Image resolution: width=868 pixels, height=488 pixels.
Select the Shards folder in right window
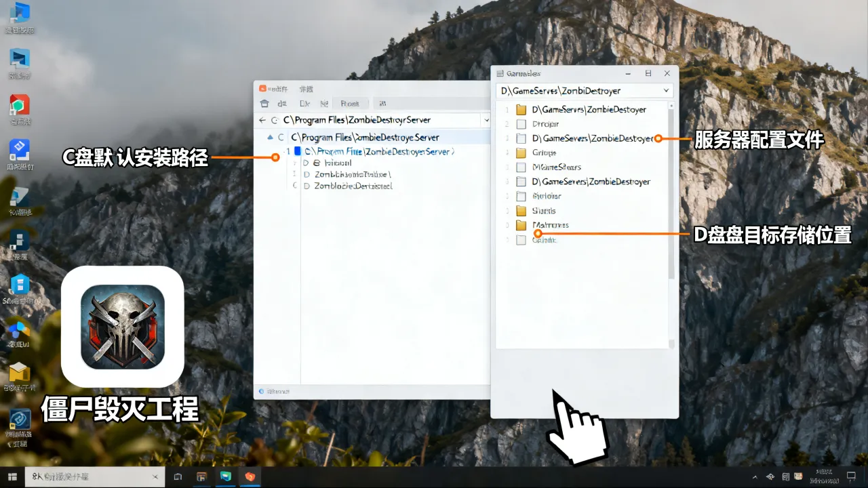click(544, 210)
